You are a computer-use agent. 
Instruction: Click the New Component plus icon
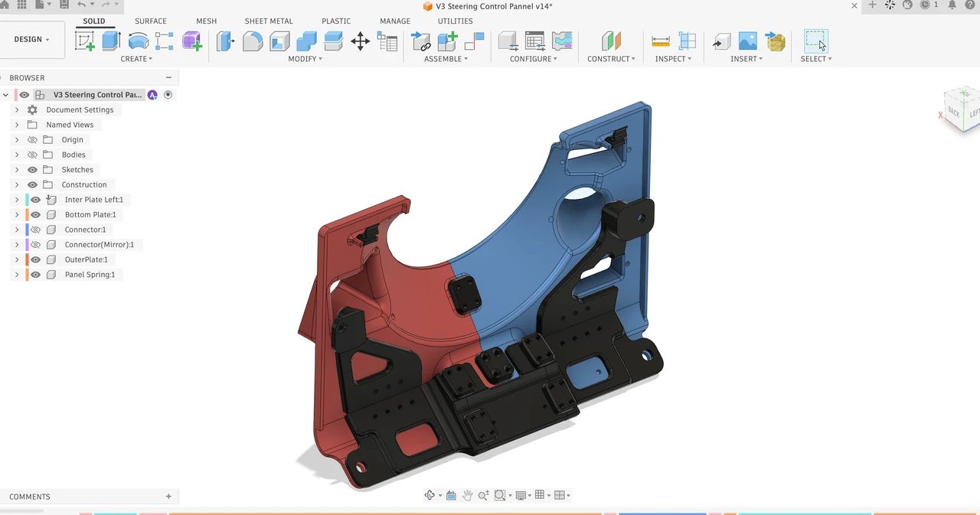click(447, 41)
